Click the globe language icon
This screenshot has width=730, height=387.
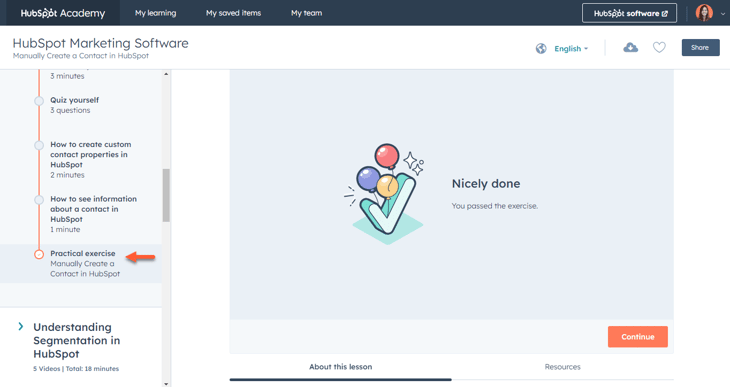pos(541,48)
